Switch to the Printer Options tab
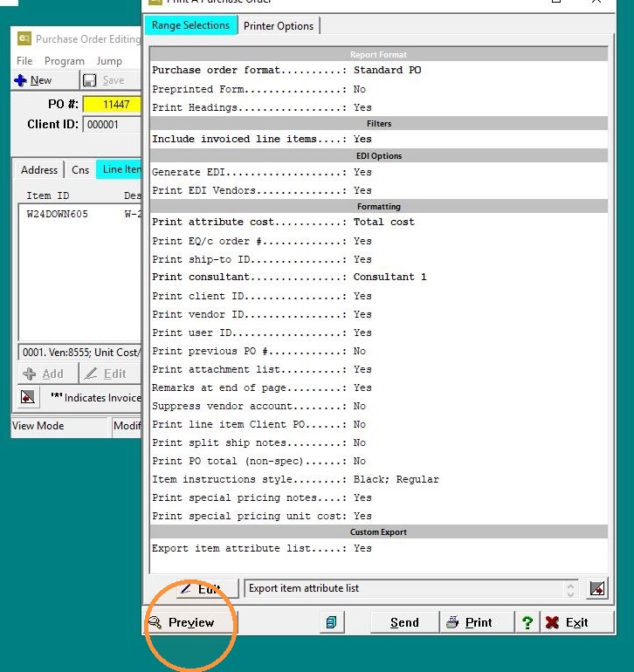Image resolution: width=634 pixels, height=672 pixels. (279, 25)
